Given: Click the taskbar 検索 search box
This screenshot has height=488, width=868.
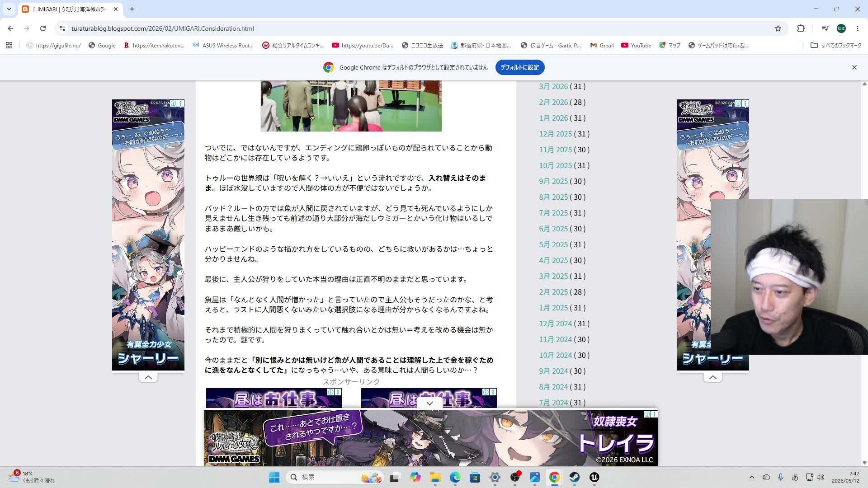Looking at the screenshot, I should [335, 477].
